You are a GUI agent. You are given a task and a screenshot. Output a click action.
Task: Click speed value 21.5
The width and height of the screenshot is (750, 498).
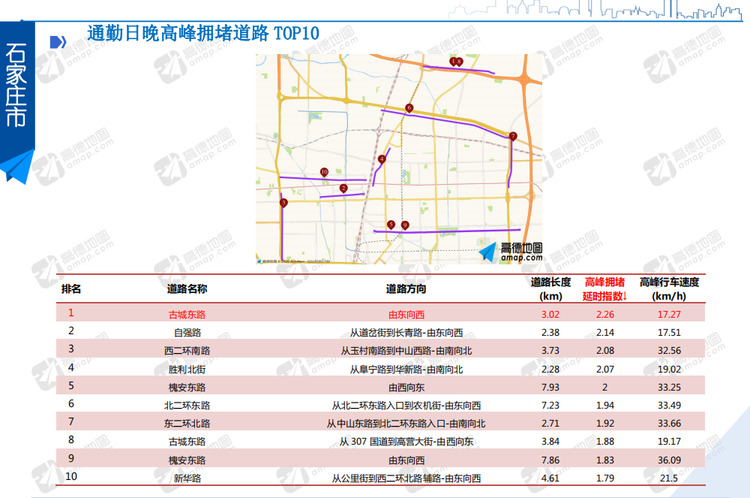click(x=669, y=478)
